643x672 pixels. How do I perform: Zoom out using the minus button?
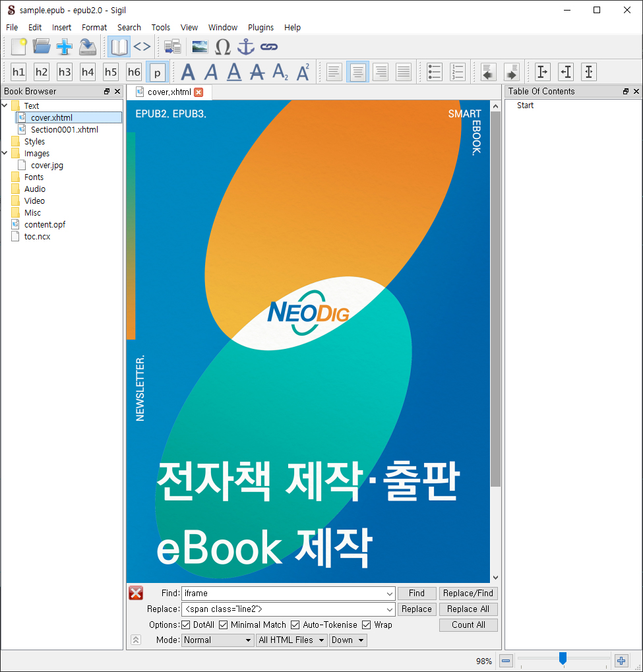pyautogui.click(x=506, y=660)
